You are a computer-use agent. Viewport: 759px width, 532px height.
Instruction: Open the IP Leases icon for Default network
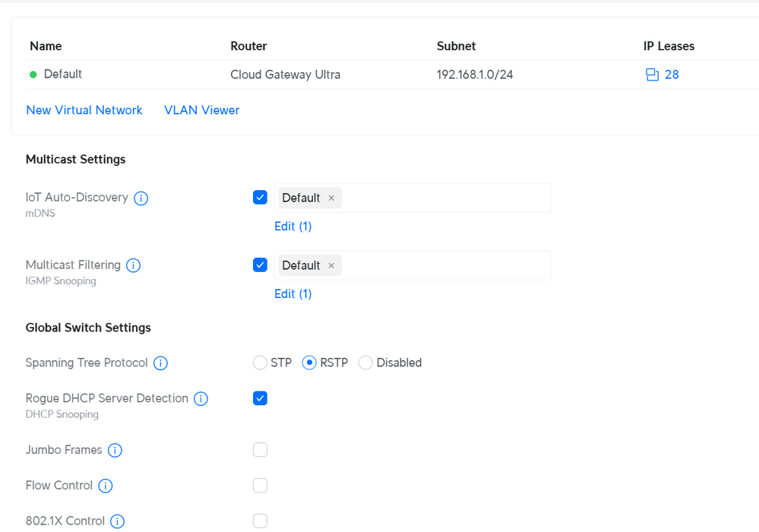pyautogui.click(x=652, y=74)
